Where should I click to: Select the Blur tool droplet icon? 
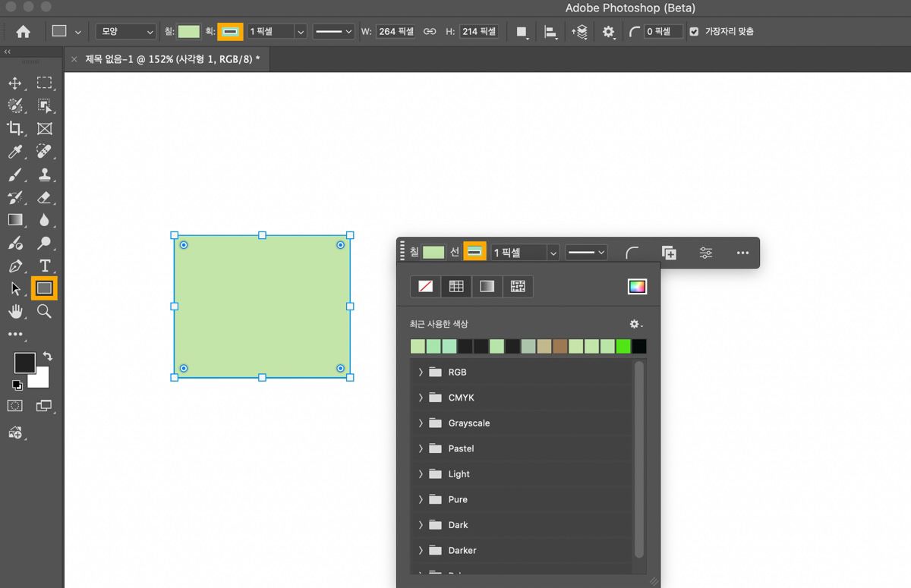point(45,220)
